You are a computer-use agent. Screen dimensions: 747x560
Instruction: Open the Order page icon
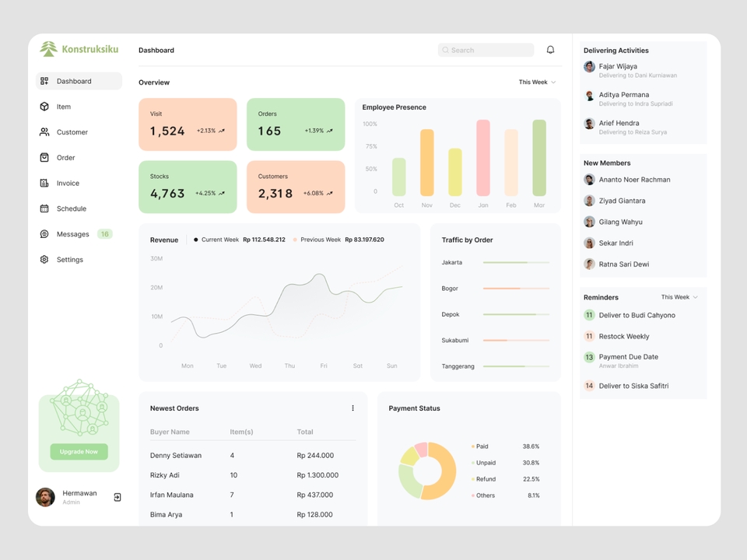coord(44,157)
